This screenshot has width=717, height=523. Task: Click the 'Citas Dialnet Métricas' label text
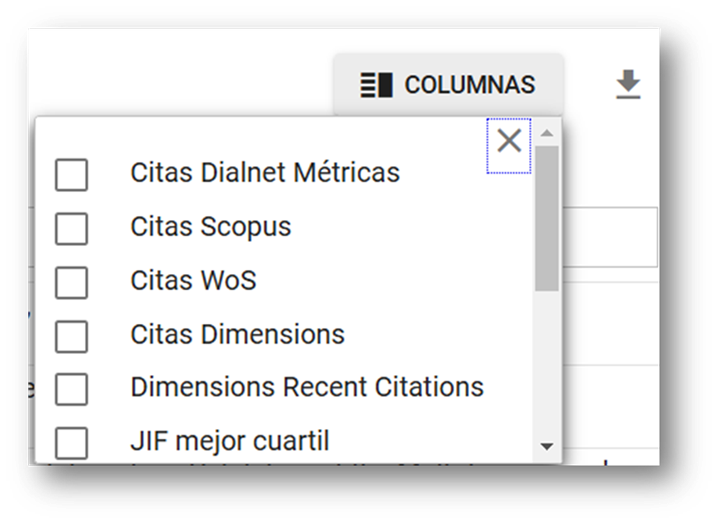[x=265, y=173]
